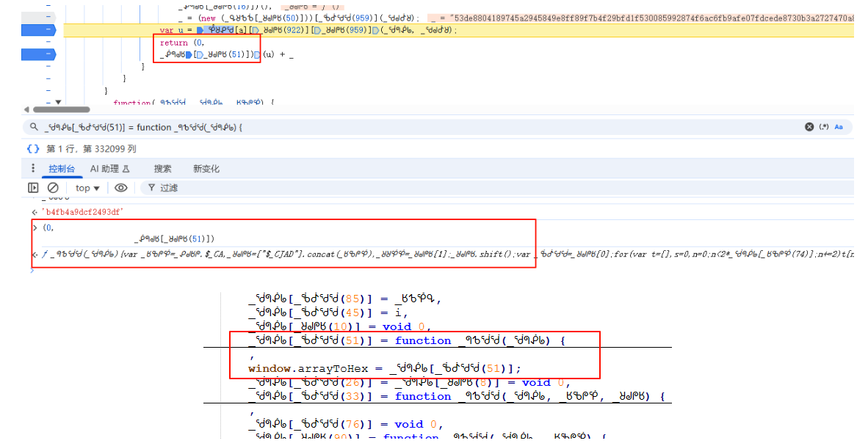Show the console sidebar panel
868x446 pixels.
(x=33, y=188)
